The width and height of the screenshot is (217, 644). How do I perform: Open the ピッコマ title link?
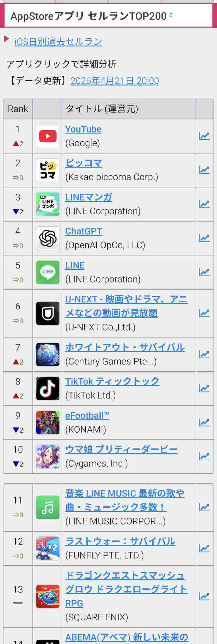pyautogui.click(x=84, y=163)
